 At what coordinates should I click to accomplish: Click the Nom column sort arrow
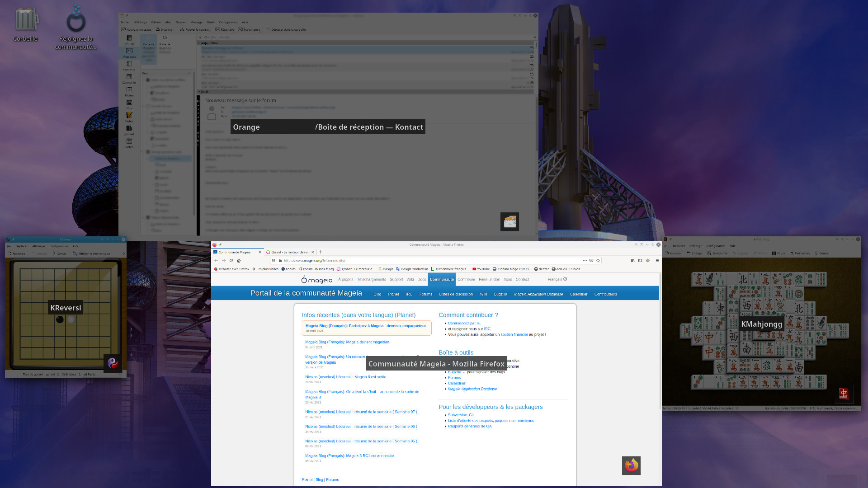point(189,73)
